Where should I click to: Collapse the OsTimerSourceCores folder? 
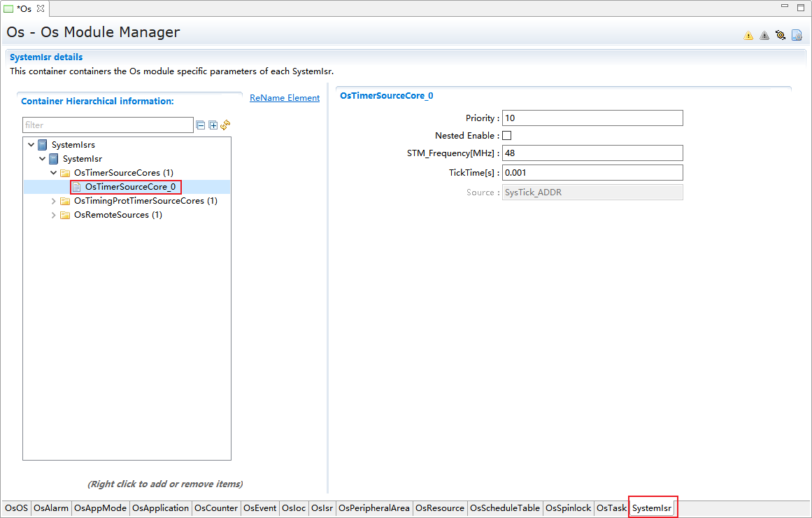(54, 173)
